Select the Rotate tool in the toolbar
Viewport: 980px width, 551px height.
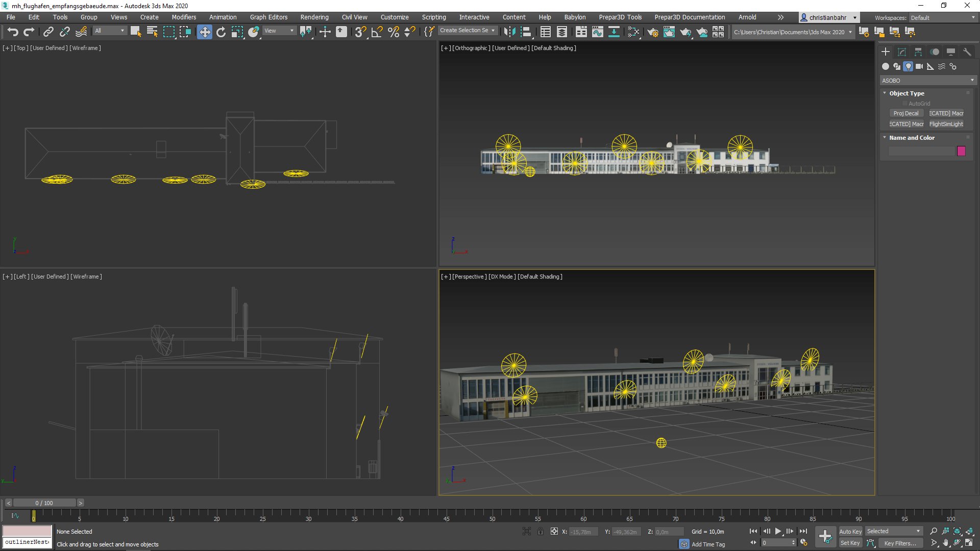(x=220, y=32)
